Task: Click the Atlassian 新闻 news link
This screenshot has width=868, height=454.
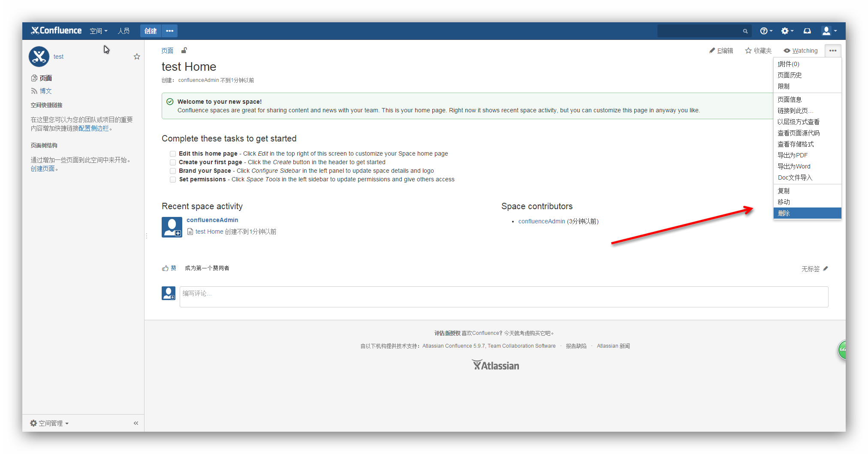Action: 613,346
